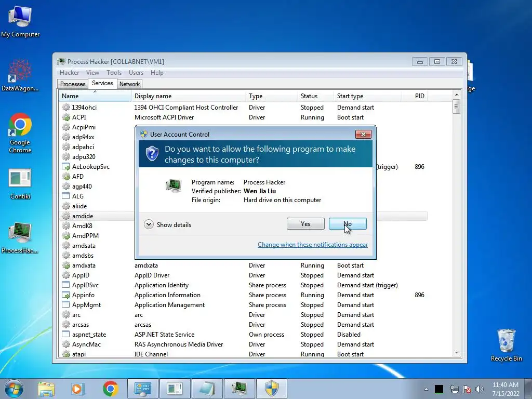Select the AsyncMac service row
This screenshot has height=399, width=532.
coord(243,344)
